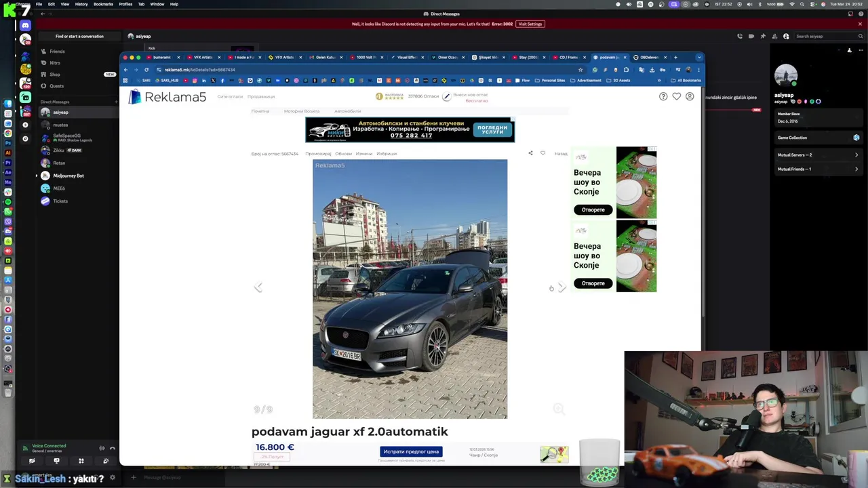Image resolution: width=868 pixels, height=488 pixels.
Task: Switch to 1000 Volt browser tab
Action: pyautogui.click(x=366, y=57)
